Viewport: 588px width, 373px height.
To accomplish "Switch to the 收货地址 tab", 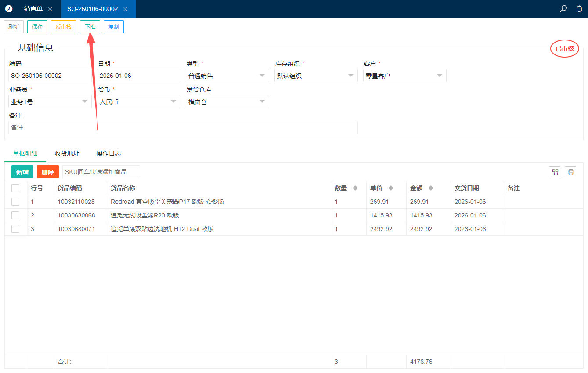I will [x=67, y=153].
